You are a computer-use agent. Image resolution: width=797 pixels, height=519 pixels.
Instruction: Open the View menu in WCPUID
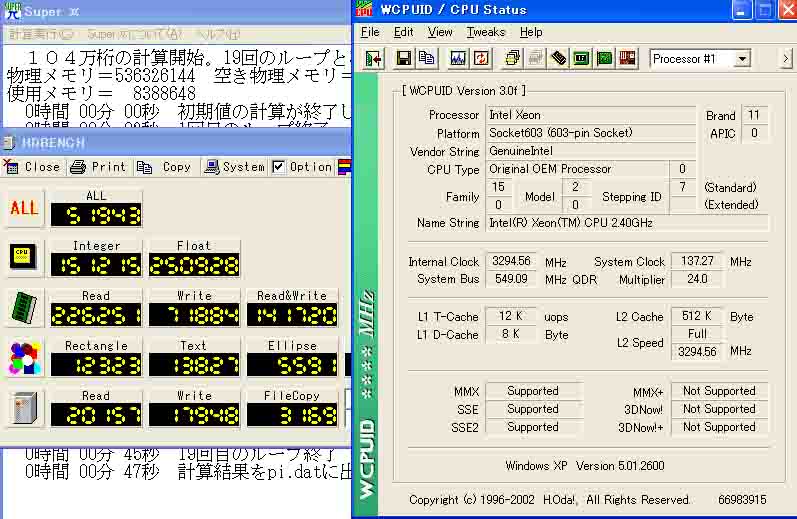(x=440, y=32)
